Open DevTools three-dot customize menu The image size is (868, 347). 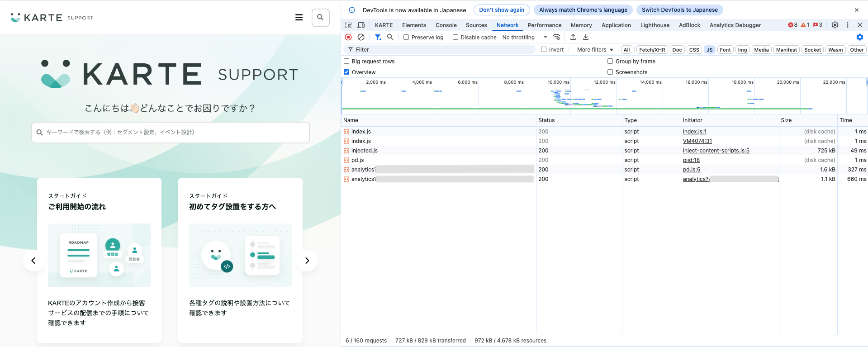coord(848,25)
